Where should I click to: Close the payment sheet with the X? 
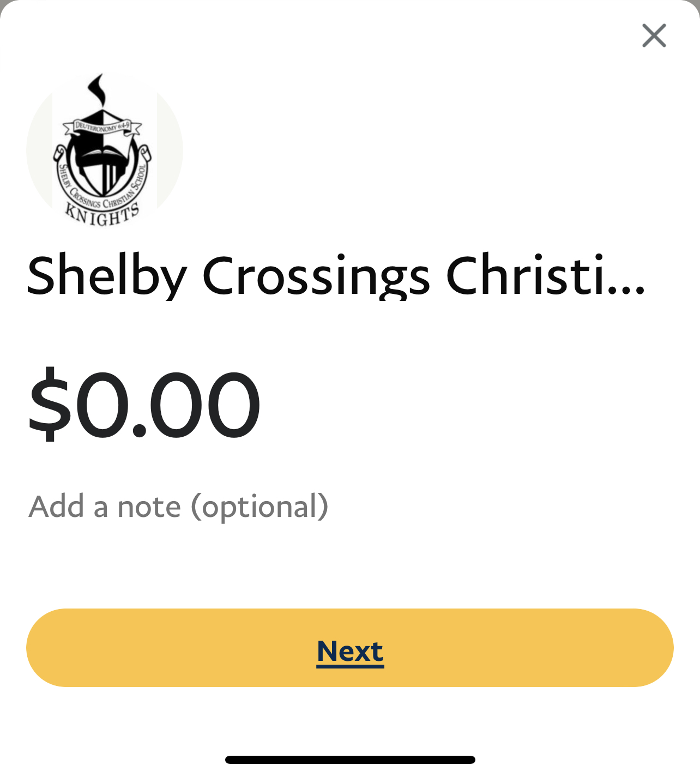654,36
